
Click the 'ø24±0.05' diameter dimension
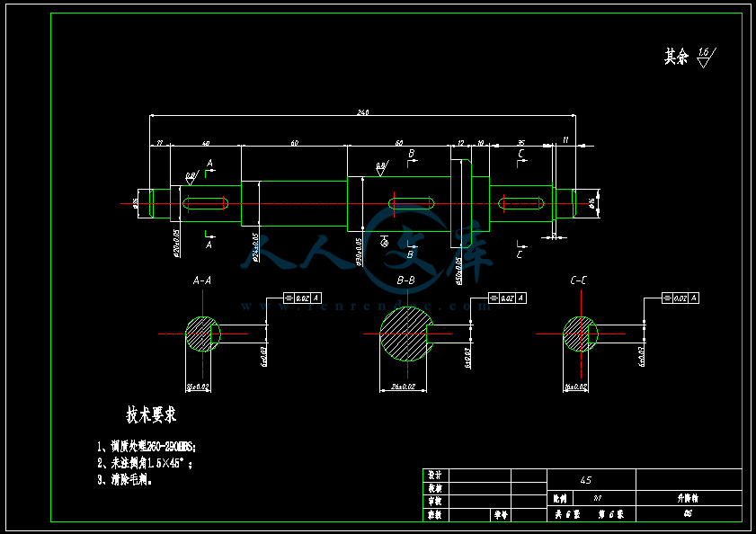click(x=255, y=247)
